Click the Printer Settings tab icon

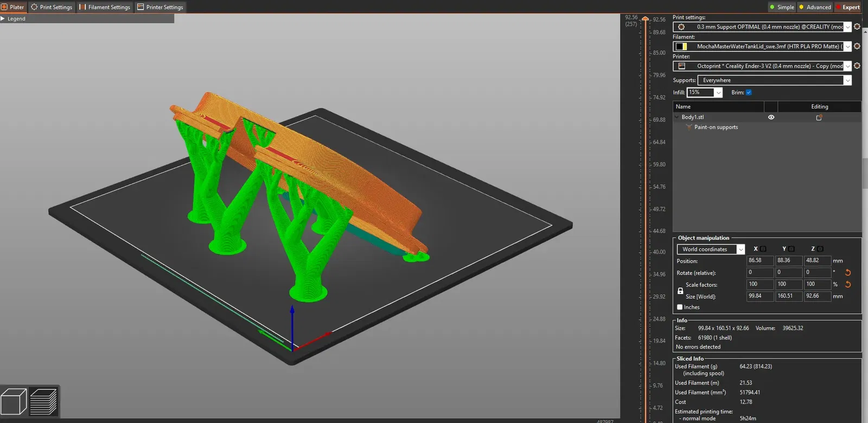click(141, 7)
